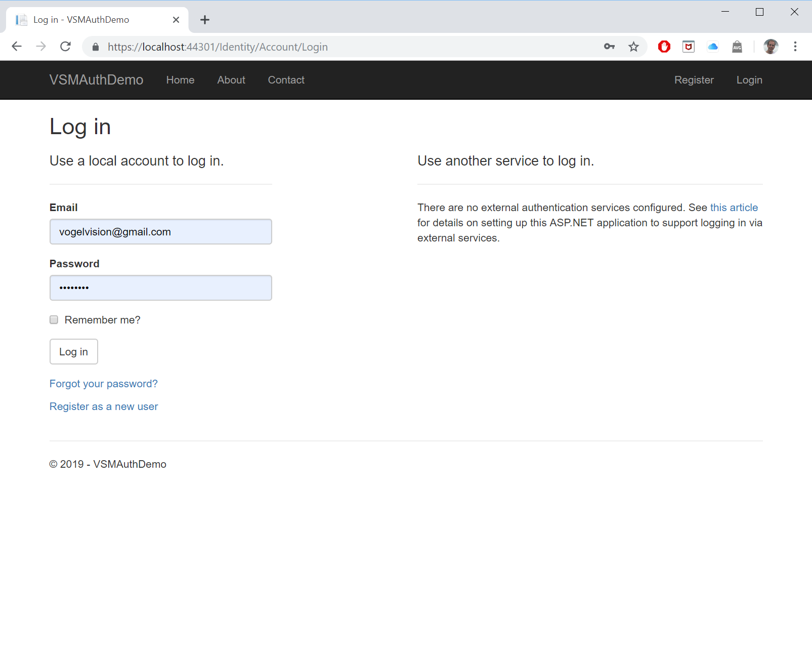Reload the login page
Screen dimensions: 812x651
tap(65, 47)
